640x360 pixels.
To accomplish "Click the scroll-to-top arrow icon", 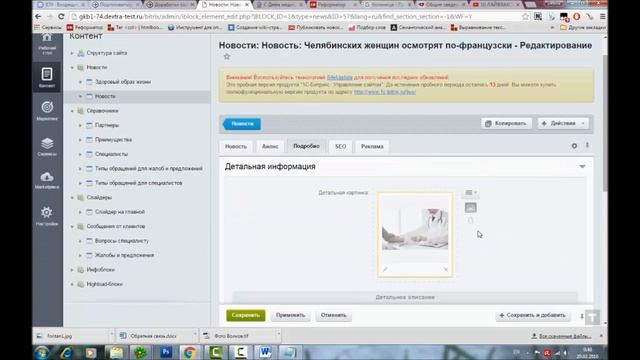I will (592, 317).
